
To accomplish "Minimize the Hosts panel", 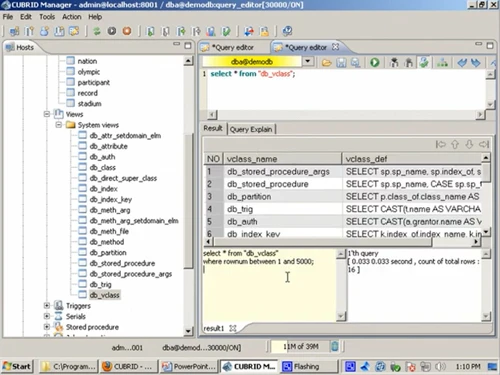I will tap(176, 44).
